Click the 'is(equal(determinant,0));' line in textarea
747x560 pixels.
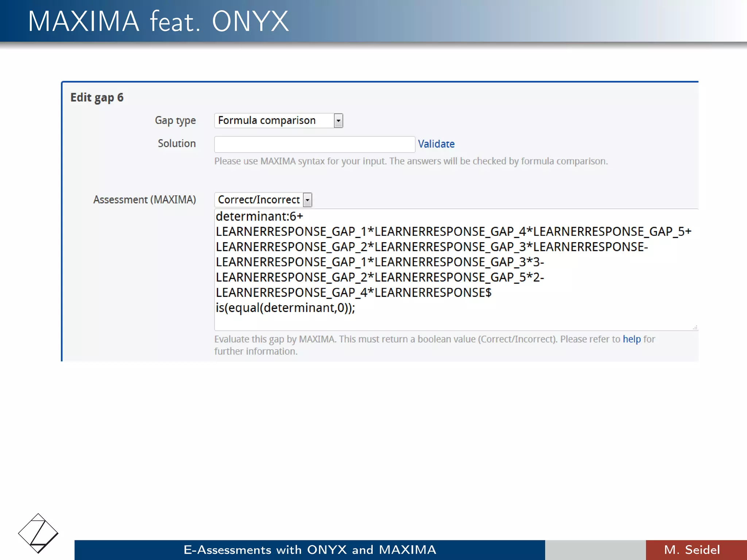(x=285, y=308)
